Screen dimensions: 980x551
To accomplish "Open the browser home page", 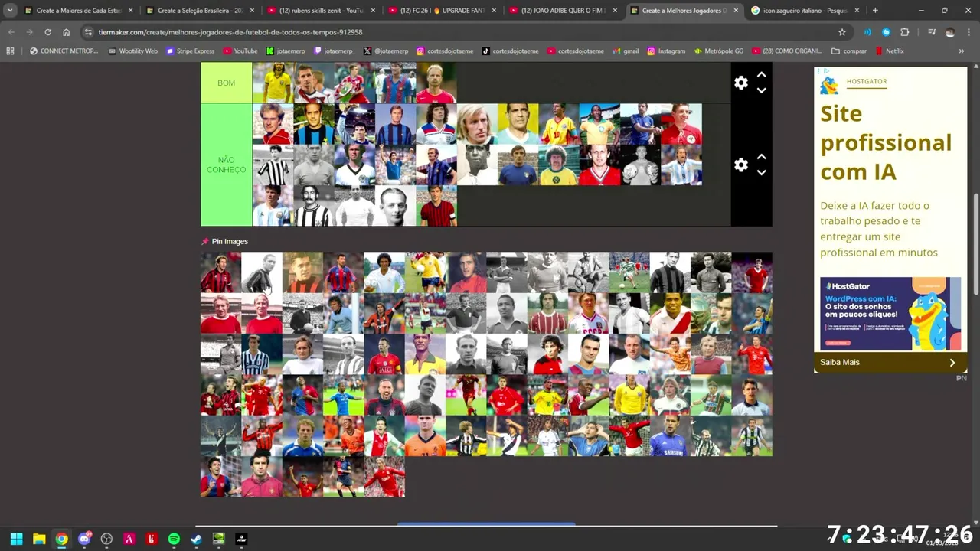I will [x=67, y=32].
